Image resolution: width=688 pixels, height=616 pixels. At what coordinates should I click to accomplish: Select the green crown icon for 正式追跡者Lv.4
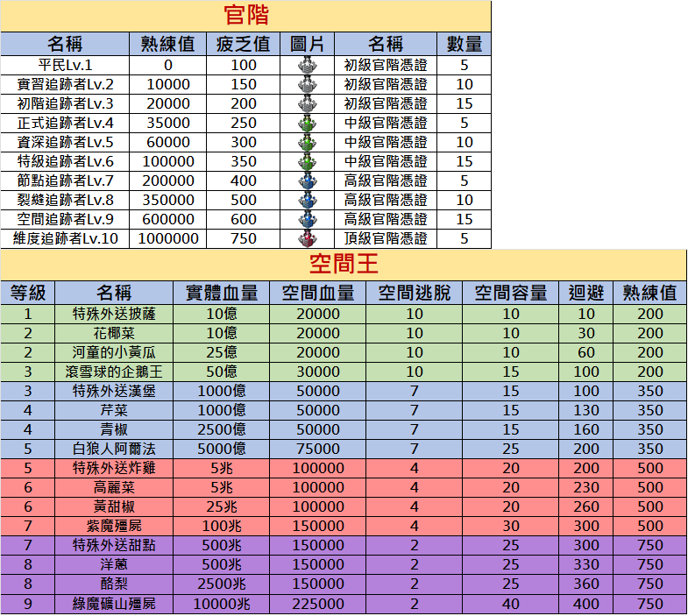pos(307,123)
